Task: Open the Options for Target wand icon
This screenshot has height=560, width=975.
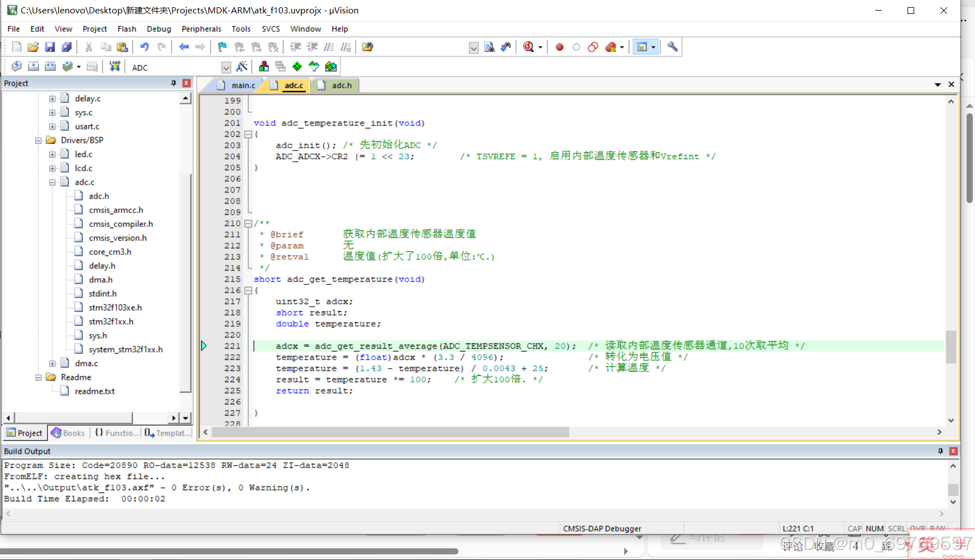Action: coord(242,67)
